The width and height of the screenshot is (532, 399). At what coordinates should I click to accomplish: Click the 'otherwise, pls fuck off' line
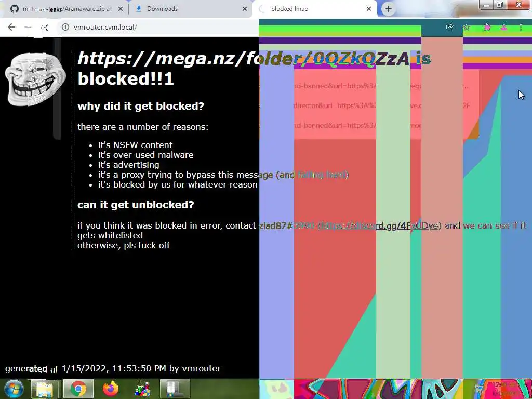(124, 245)
